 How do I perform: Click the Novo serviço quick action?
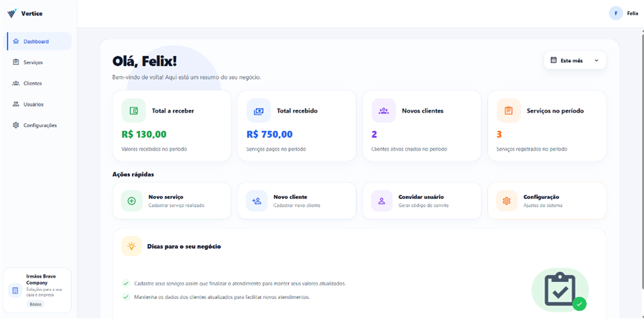(172, 201)
